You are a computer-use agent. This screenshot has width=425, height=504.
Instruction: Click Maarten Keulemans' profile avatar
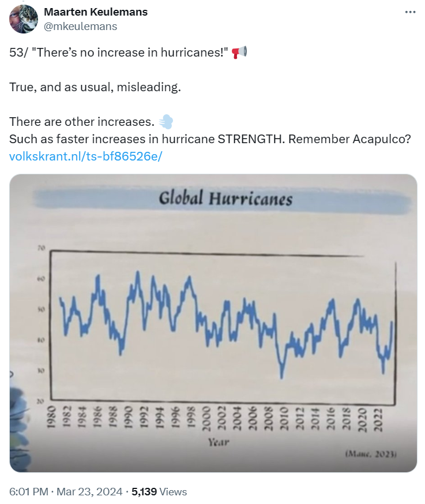24,18
